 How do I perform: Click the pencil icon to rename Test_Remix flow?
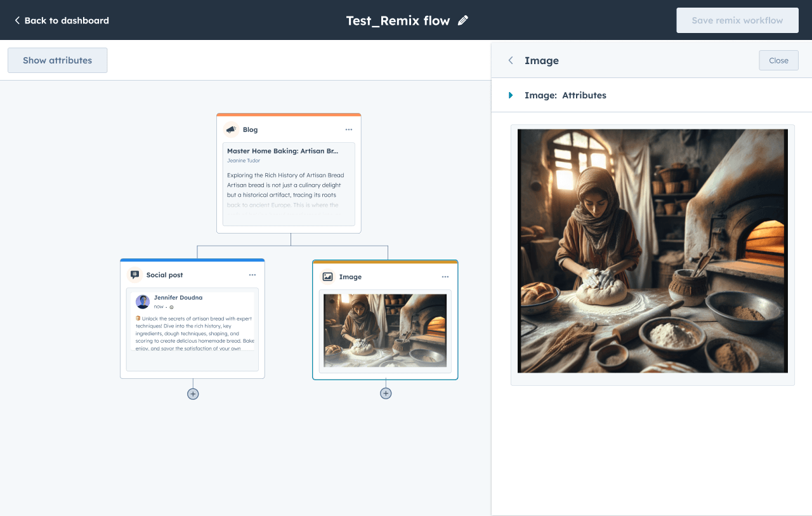tap(463, 20)
